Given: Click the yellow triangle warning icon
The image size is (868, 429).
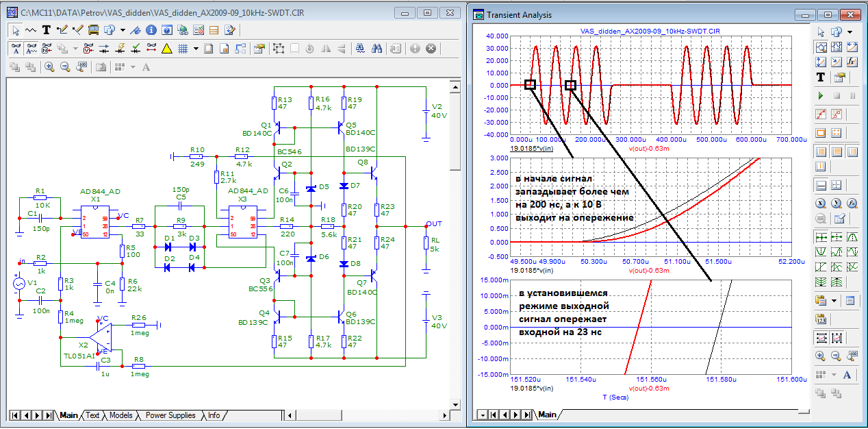Looking at the screenshot, I should [167, 49].
